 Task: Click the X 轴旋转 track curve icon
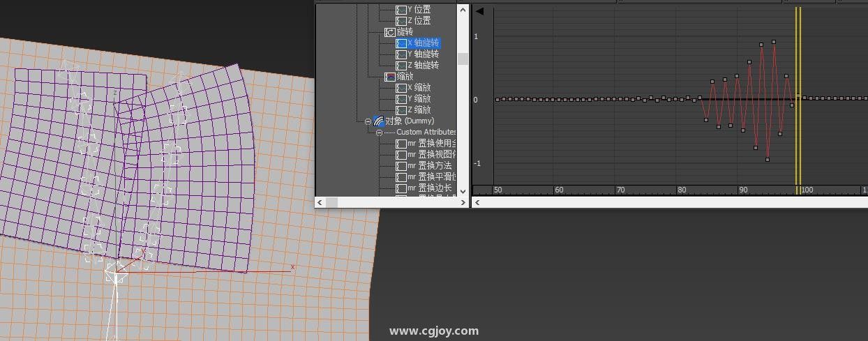pyautogui.click(x=401, y=43)
